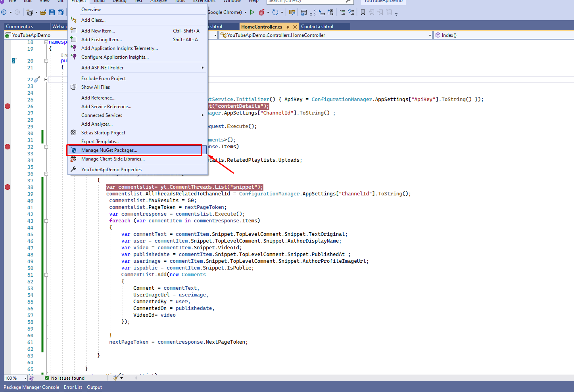The height and width of the screenshot is (392, 574).
Task: Click the Navigate Backward arrow icon
Action: pos(4,12)
